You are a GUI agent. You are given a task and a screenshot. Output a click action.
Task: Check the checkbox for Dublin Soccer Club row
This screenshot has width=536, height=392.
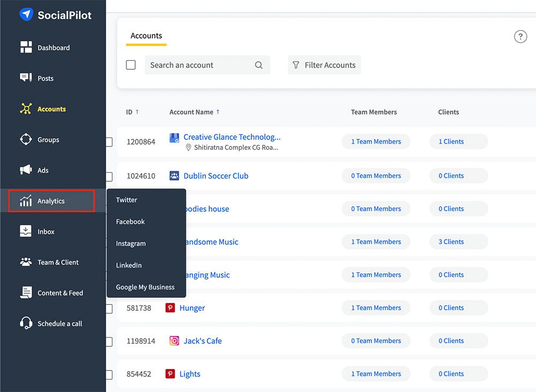109,176
